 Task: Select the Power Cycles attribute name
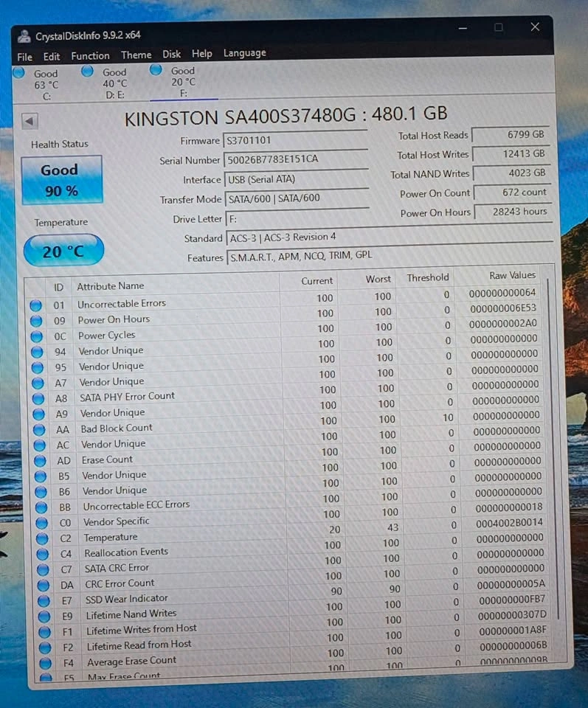tap(106, 336)
